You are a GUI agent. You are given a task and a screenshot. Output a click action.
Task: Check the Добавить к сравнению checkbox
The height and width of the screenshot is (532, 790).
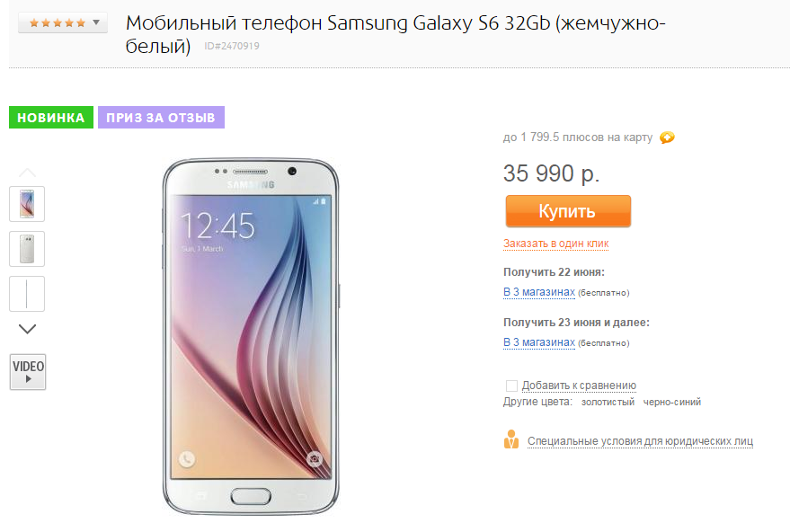pos(511,386)
